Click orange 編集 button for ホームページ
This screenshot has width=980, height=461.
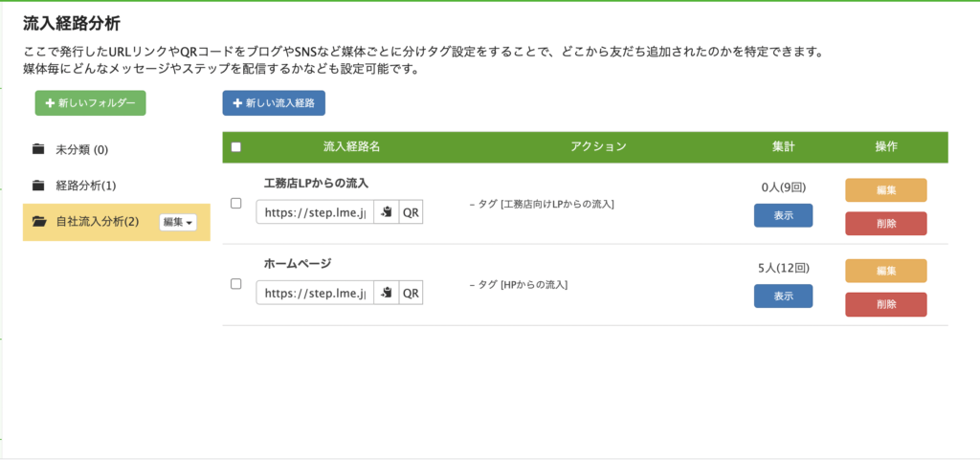coord(885,271)
